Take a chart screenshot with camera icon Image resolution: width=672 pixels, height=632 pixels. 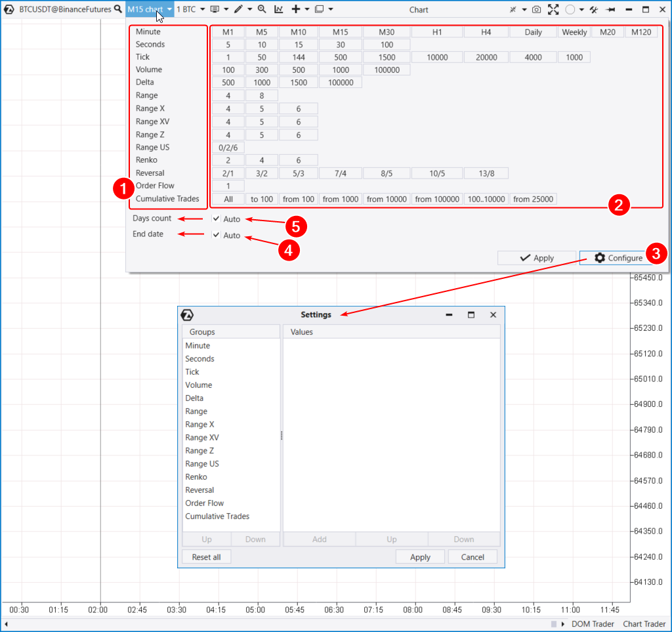coord(536,9)
